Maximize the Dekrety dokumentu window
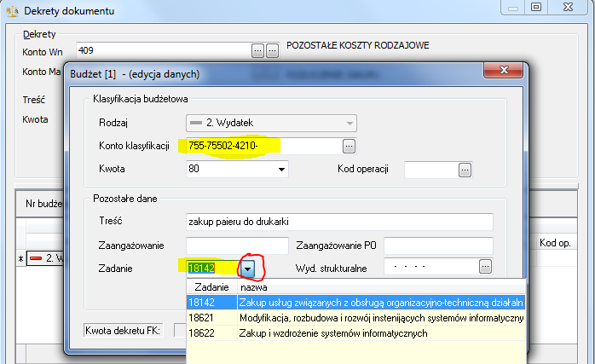595x364 pixels. point(536,7)
